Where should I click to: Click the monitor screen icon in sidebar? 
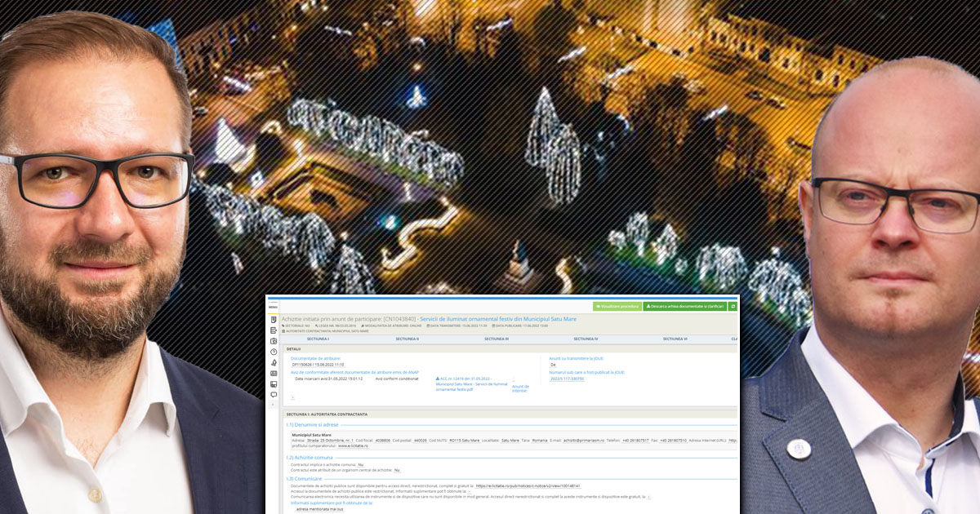coord(274,383)
